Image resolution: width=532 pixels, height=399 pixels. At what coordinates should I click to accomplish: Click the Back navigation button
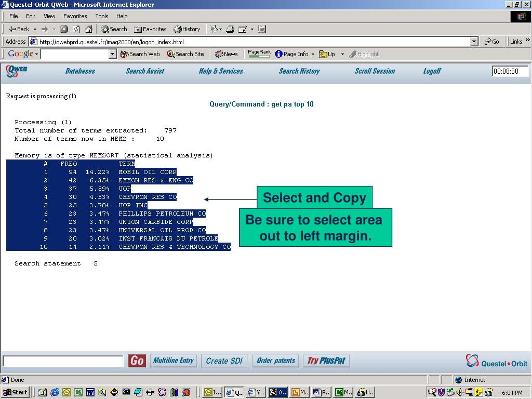click(x=19, y=29)
